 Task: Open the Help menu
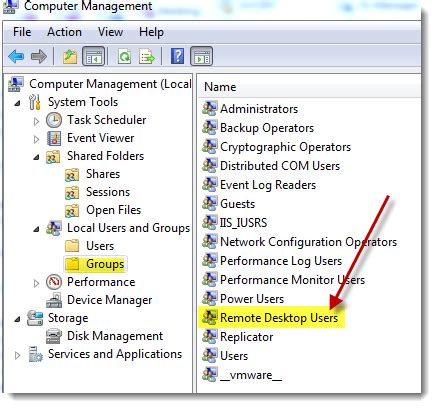(x=151, y=32)
